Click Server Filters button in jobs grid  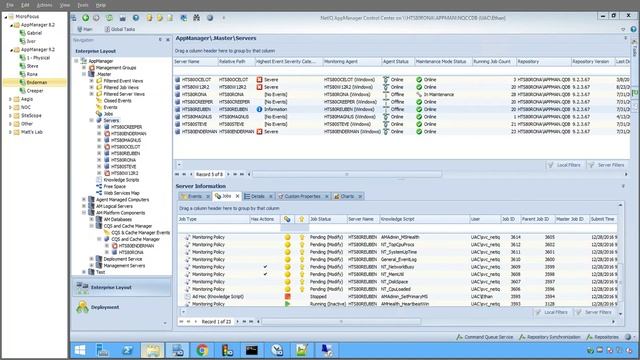click(594, 312)
